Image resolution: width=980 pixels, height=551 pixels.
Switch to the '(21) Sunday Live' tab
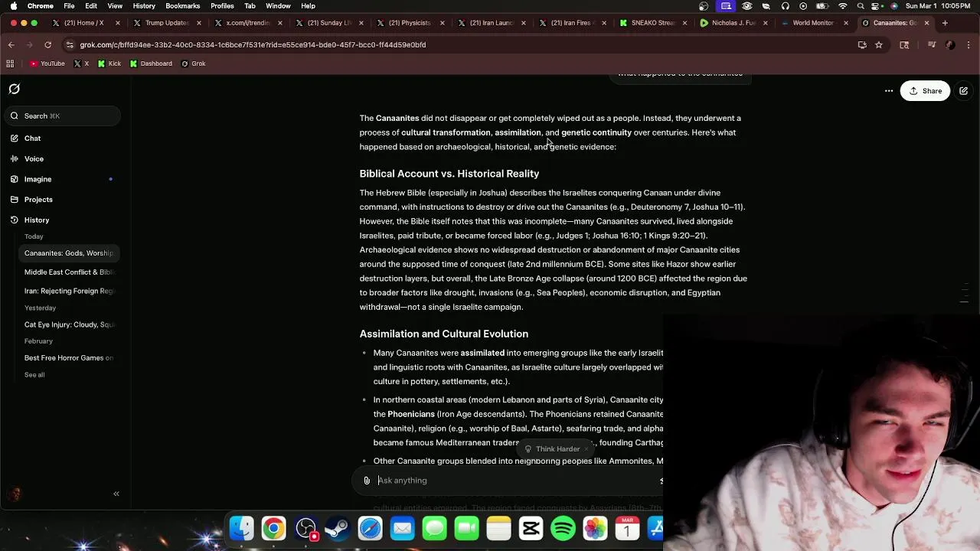tap(329, 23)
